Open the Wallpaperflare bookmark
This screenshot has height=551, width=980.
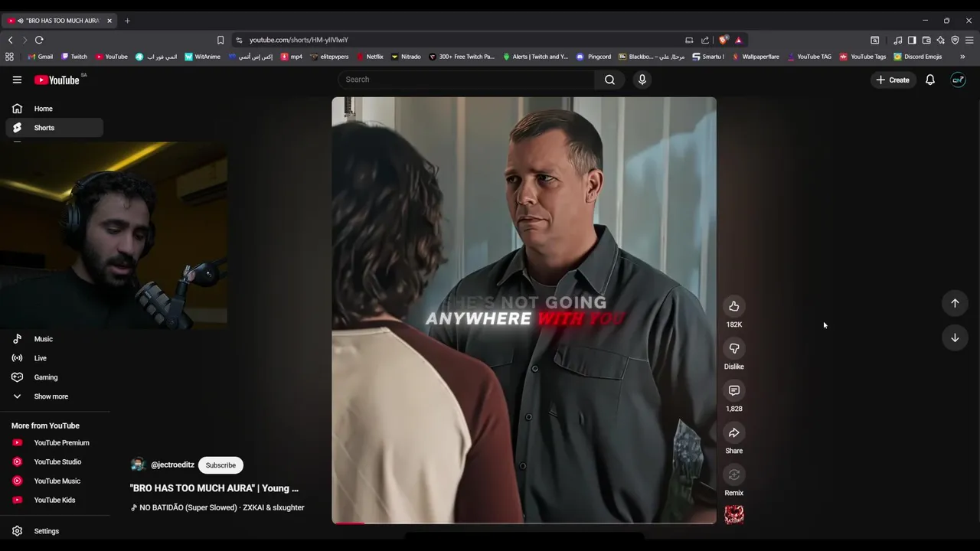pos(755,57)
